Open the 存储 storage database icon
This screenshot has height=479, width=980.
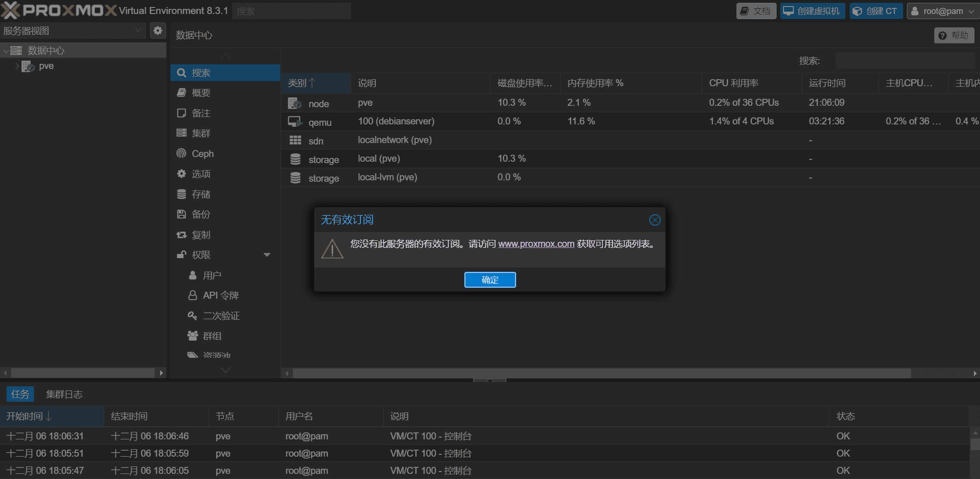pyautogui.click(x=182, y=194)
